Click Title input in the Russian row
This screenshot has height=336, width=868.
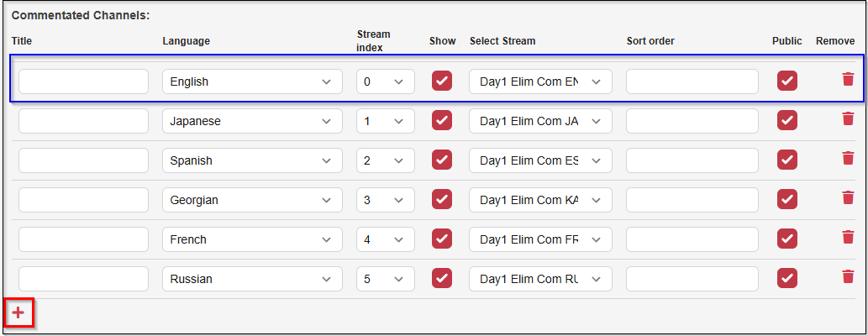click(83, 279)
